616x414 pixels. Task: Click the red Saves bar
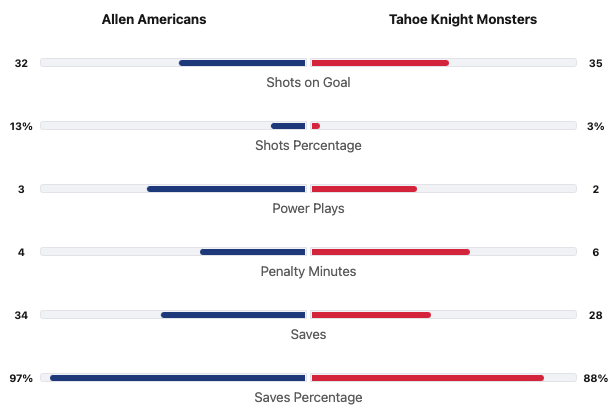[x=371, y=315]
